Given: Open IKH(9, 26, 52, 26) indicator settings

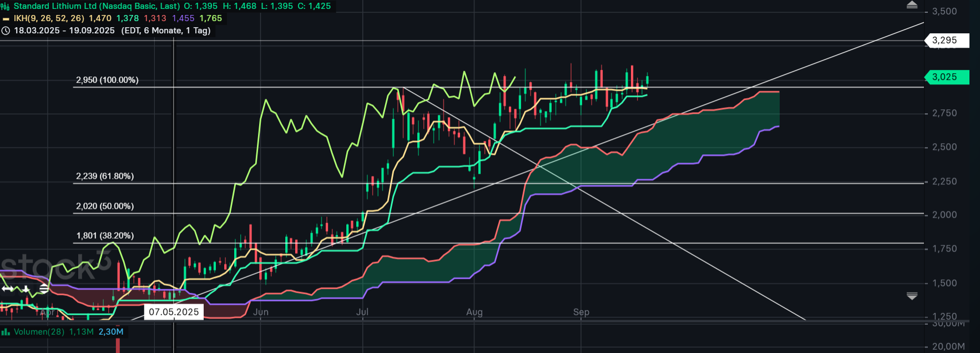Looking at the screenshot, I should click(x=49, y=18).
